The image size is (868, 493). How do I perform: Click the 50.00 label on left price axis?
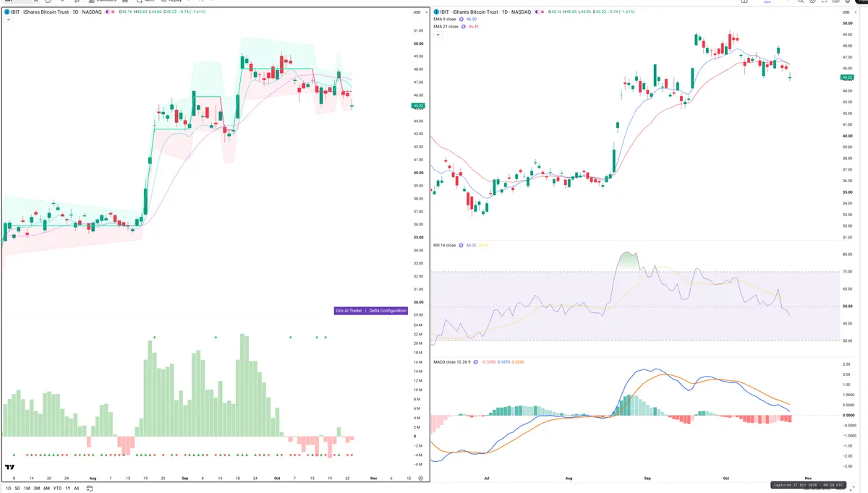tap(418, 43)
